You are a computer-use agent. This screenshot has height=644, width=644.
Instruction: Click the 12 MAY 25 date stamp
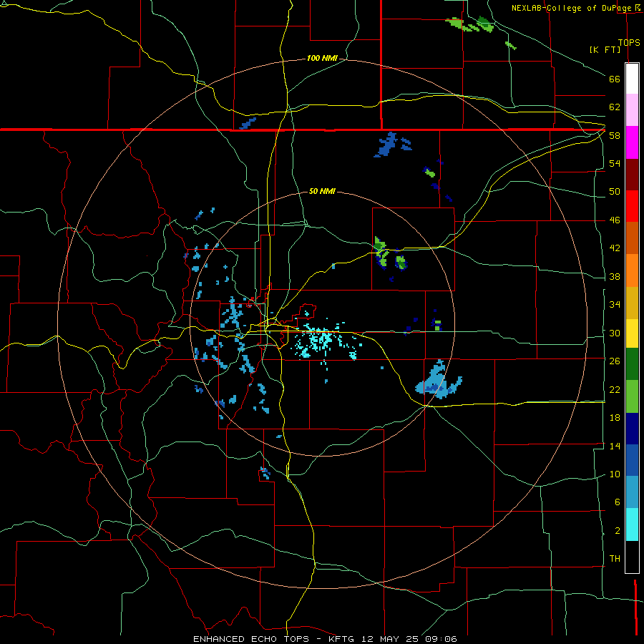(x=389, y=639)
